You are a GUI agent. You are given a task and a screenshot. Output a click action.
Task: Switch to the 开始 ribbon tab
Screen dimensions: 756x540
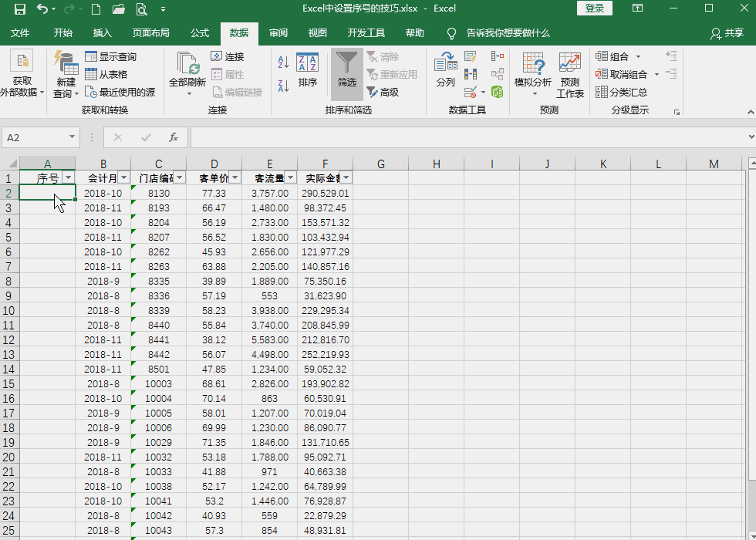coord(62,33)
